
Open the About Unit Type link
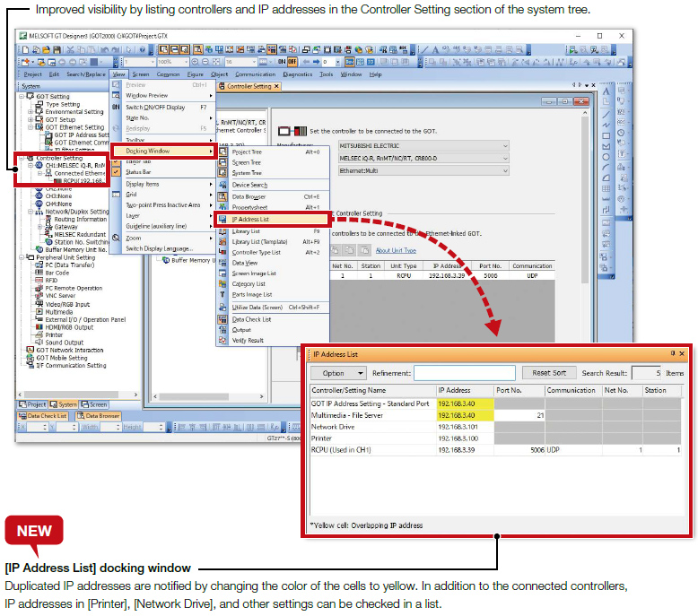click(x=395, y=250)
